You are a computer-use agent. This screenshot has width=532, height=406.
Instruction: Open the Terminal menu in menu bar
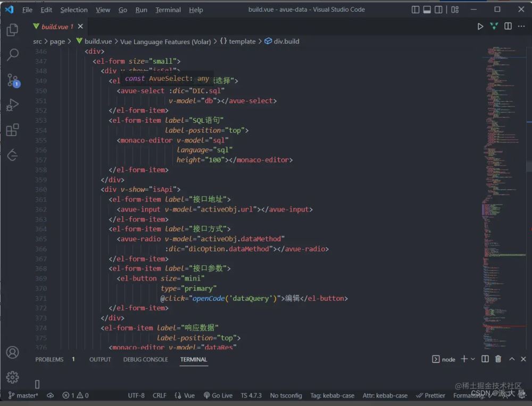(168, 10)
